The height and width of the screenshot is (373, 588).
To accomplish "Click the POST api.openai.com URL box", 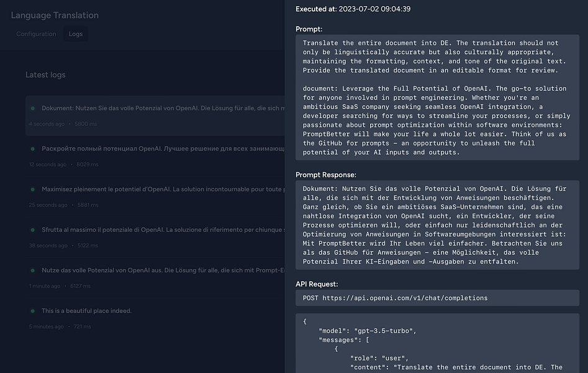I will point(437,298).
